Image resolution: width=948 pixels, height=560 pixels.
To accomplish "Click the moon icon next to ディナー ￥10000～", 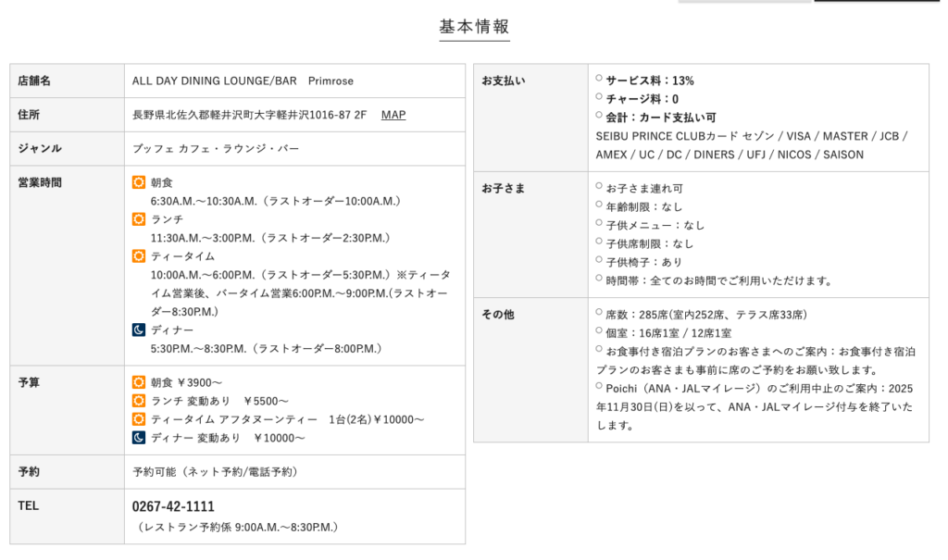I will 139,438.
